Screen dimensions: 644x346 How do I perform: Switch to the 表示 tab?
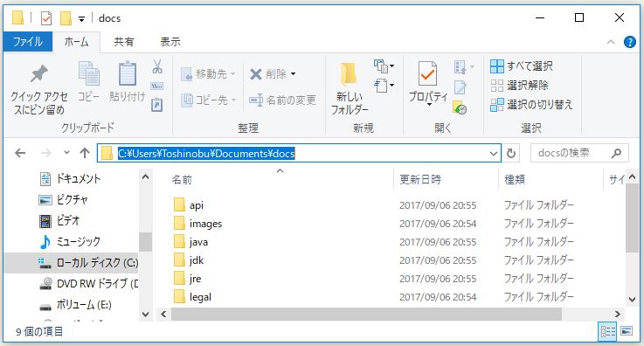click(170, 41)
